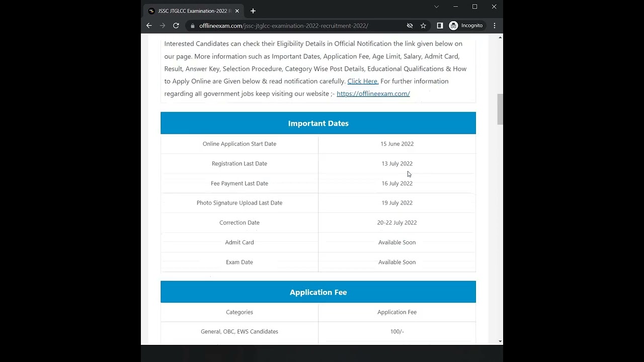
Task: Click the Important Dates header
Action: click(318, 123)
